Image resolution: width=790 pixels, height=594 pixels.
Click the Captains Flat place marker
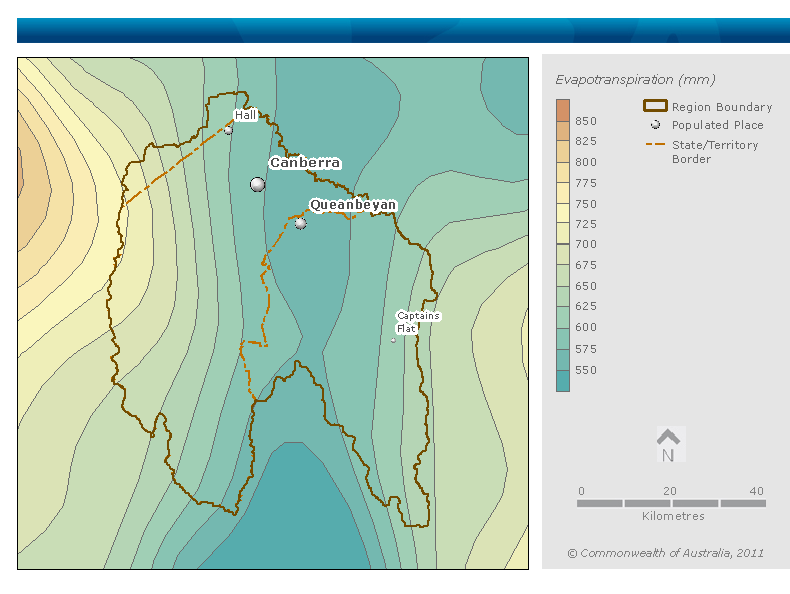[393, 341]
